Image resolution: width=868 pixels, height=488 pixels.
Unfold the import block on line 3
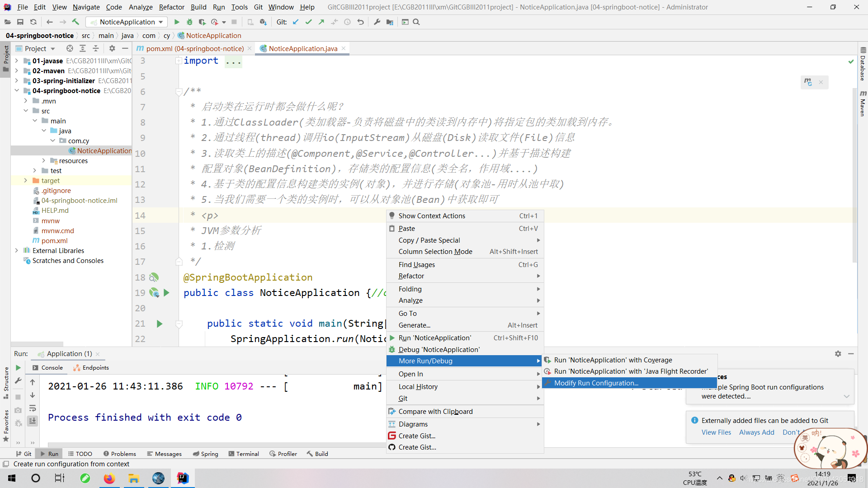point(179,61)
